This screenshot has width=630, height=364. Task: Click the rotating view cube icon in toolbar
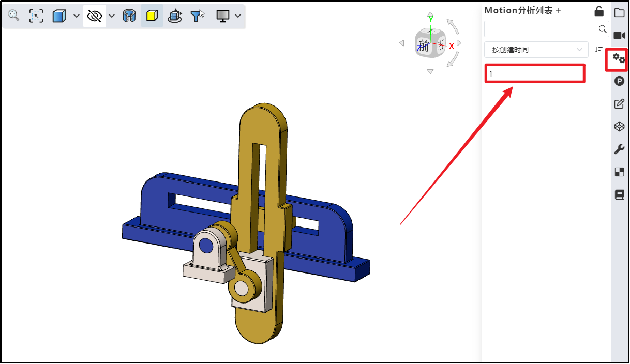[x=175, y=16]
